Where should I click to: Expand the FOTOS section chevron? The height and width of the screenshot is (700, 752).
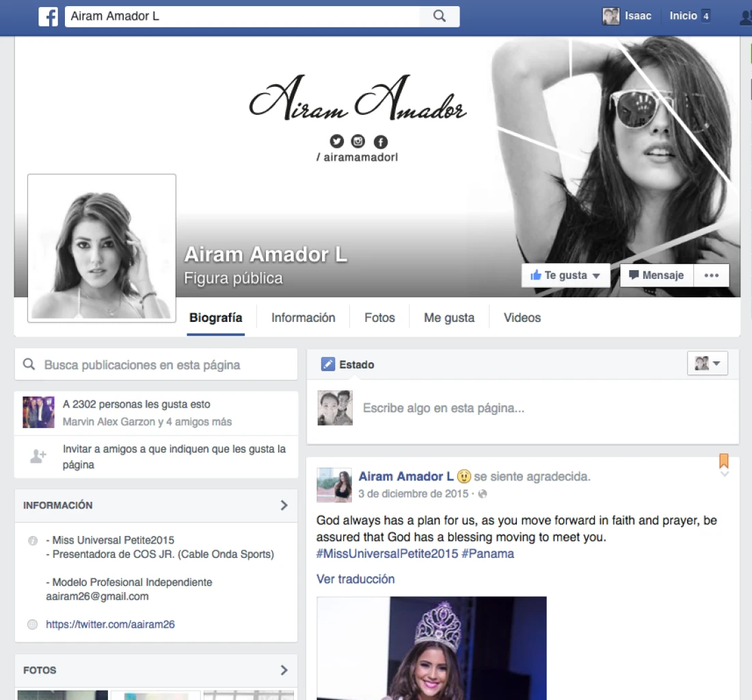284,671
